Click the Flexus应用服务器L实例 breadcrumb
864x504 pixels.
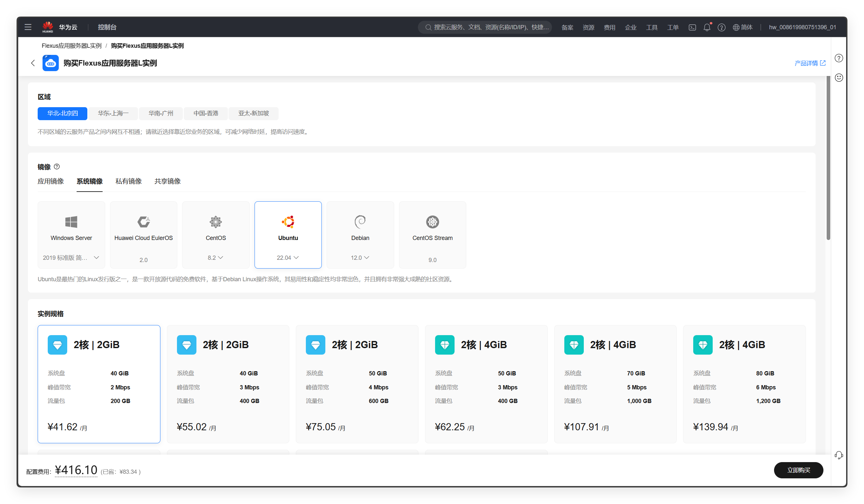pos(72,45)
